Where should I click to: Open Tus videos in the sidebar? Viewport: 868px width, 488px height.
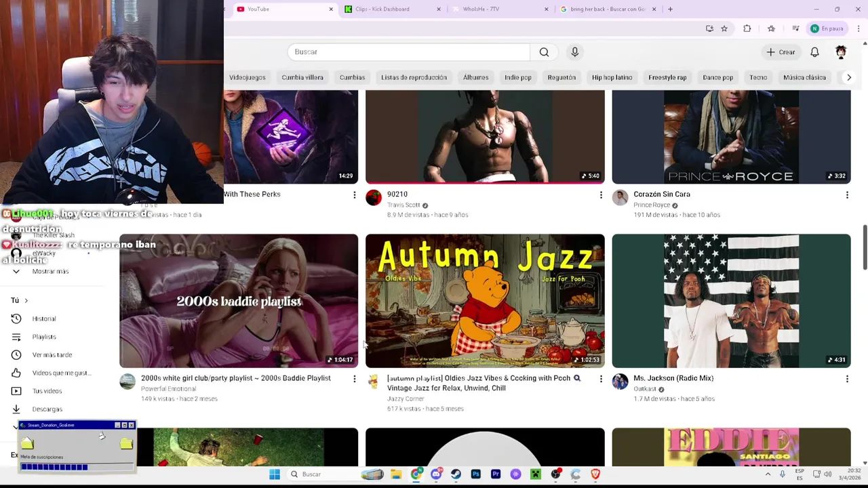tap(47, 391)
